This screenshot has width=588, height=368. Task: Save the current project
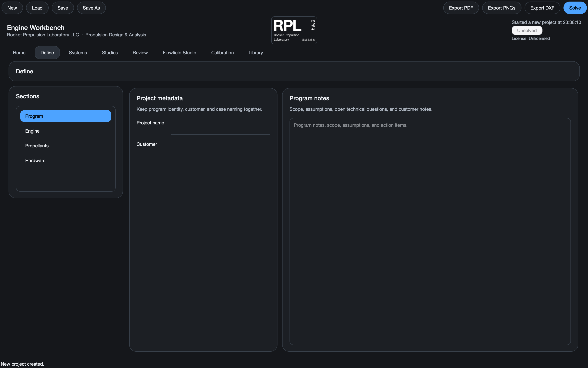click(63, 8)
